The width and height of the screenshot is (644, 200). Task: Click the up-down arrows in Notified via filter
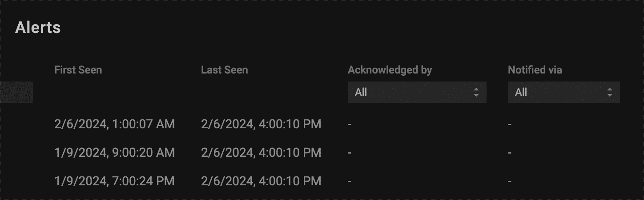[610, 92]
